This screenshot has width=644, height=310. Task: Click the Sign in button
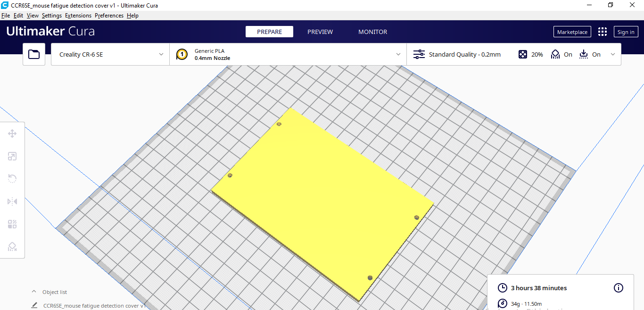tap(626, 32)
